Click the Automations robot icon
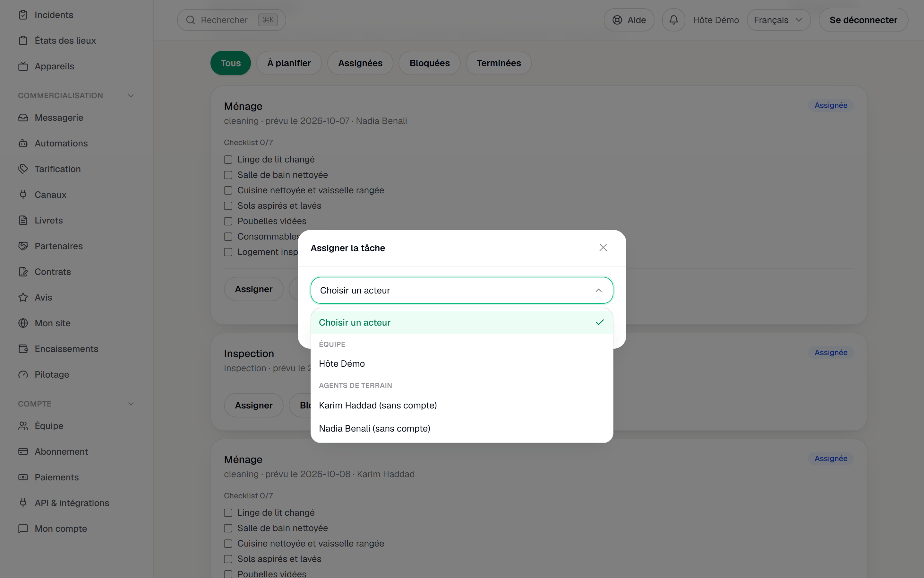This screenshot has width=924, height=578. (23, 143)
